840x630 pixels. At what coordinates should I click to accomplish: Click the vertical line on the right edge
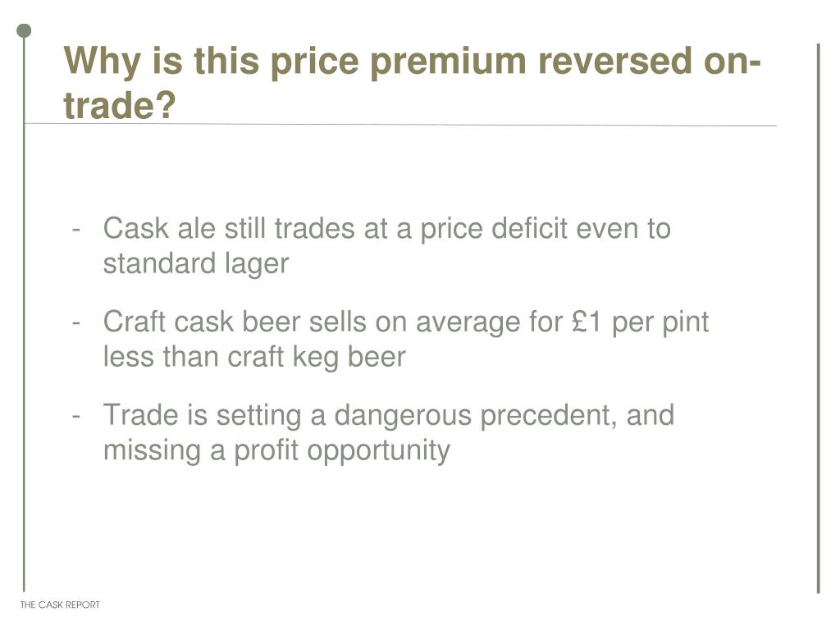(819, 319)
